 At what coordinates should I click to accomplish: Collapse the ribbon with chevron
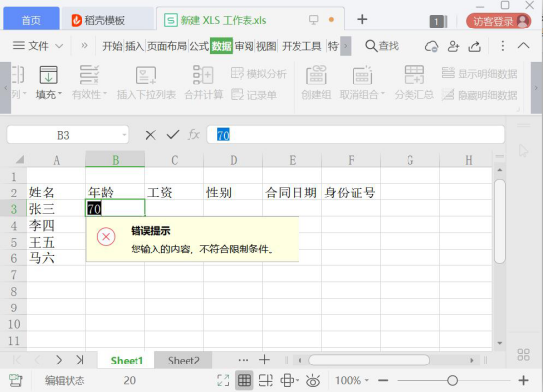point(524,46)
